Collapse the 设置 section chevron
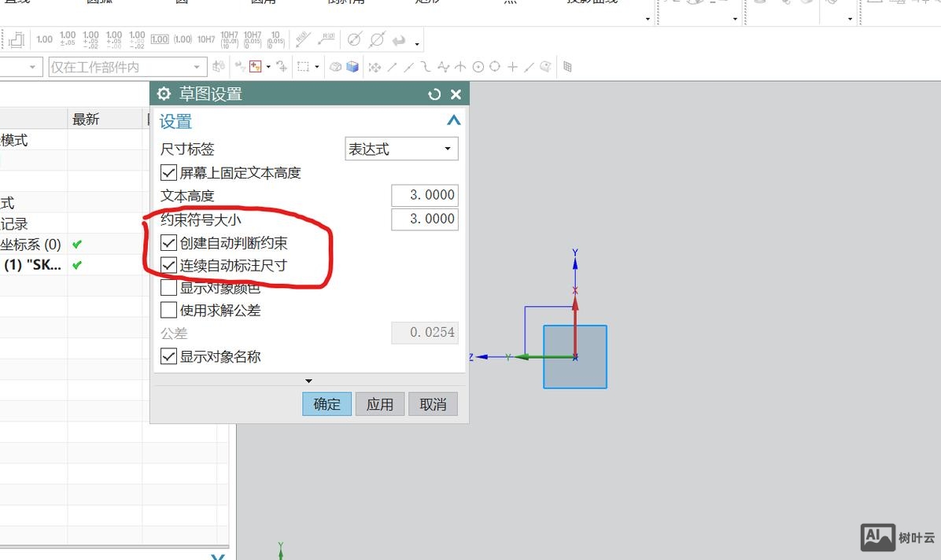The width and height of the screenshot is (941, 560). pyautogui.click(x=453, y=121)
